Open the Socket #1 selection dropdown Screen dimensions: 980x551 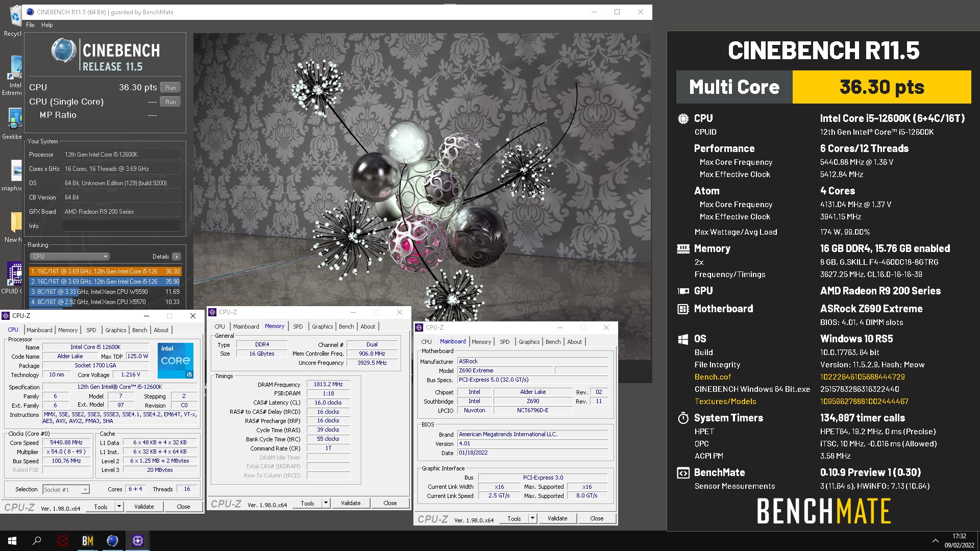click(x=66, y=490)
